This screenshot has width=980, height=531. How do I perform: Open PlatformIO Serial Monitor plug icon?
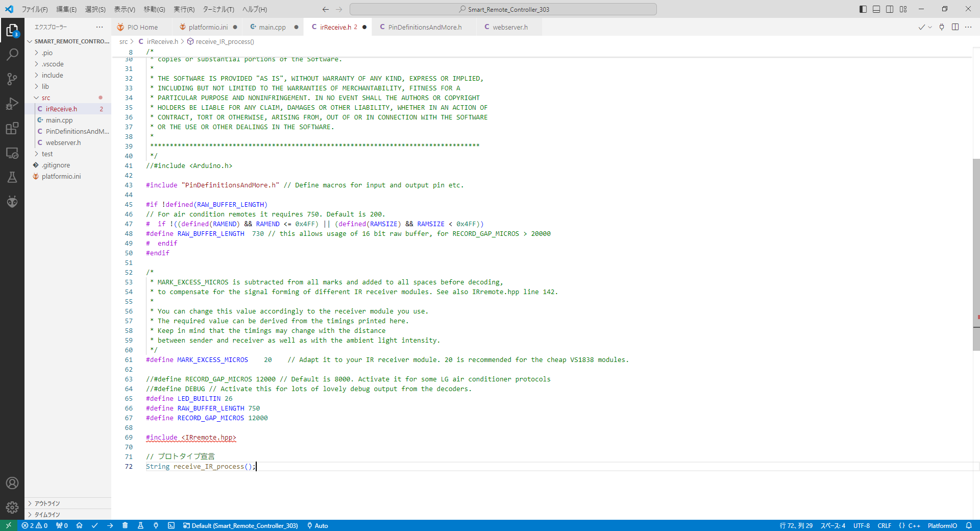pos(156,525)
